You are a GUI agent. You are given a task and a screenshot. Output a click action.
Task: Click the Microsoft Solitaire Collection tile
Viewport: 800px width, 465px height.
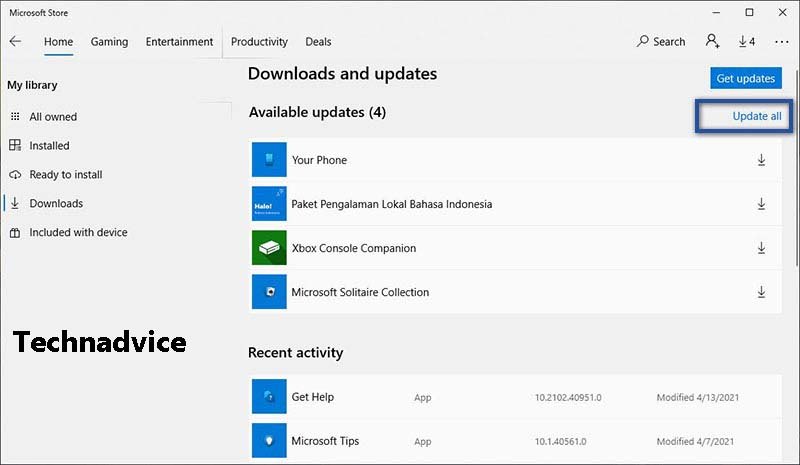(x=269, y=291)
